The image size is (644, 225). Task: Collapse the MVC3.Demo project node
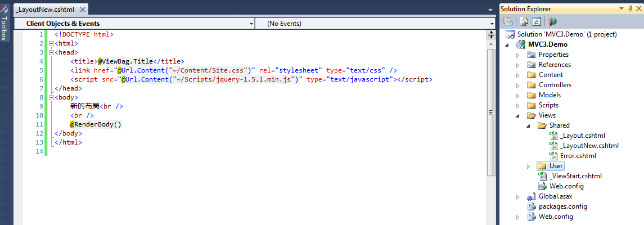[508, 45]
